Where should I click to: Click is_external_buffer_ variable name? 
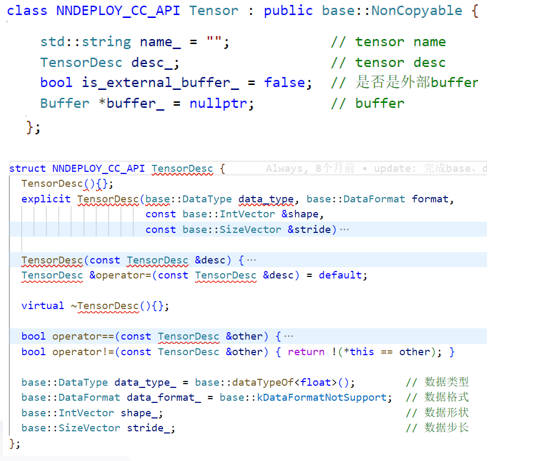(160, 83)
